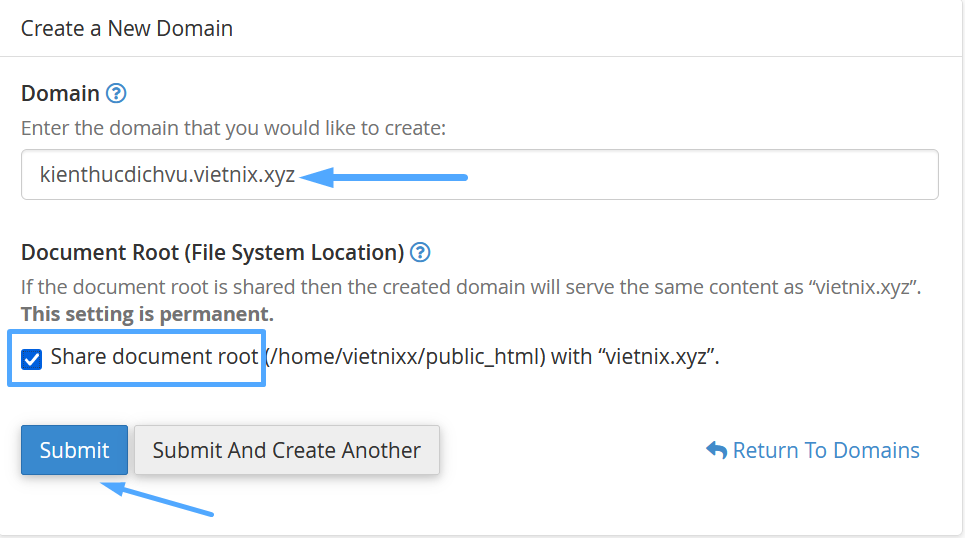The image size is (965, 538).
Task: Uncheck the Share document root checkbox
Action: (32, 358)
